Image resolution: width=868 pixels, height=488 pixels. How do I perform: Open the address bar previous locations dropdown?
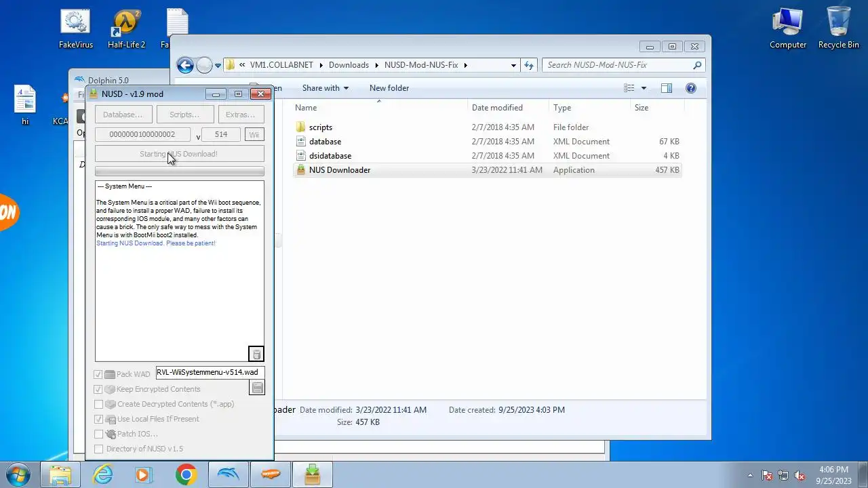[x=513, y=65]
